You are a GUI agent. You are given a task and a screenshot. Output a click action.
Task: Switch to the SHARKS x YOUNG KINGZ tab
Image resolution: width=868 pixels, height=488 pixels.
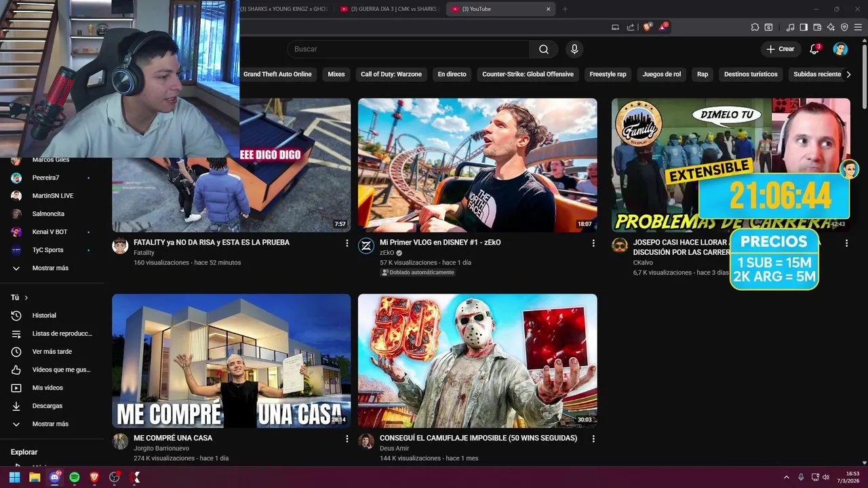click(x=285, y=9)
